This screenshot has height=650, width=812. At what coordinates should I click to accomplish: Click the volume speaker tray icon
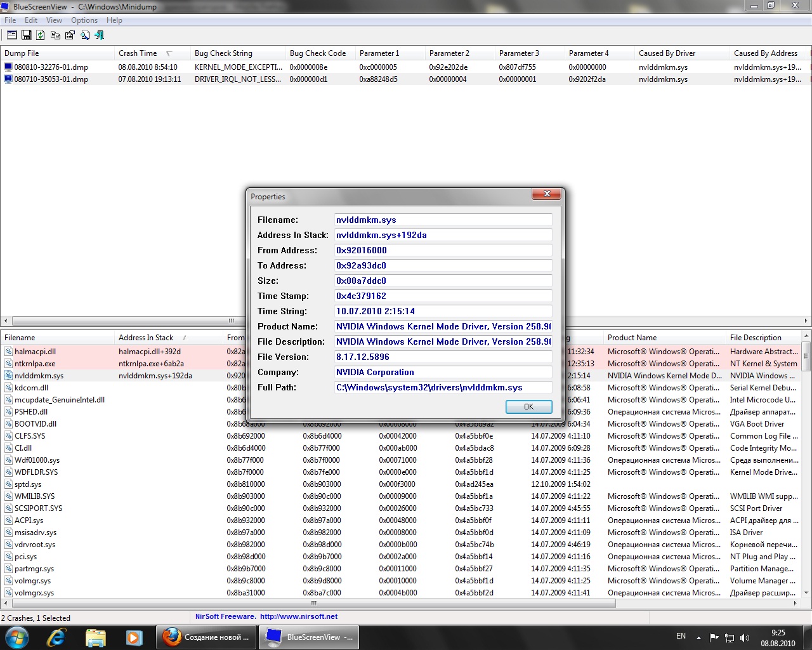point(745,637)
